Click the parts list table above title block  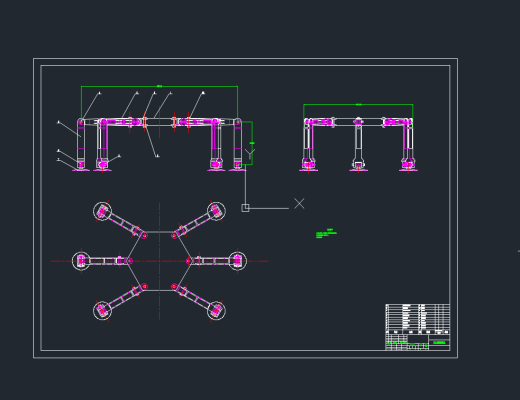418,319
